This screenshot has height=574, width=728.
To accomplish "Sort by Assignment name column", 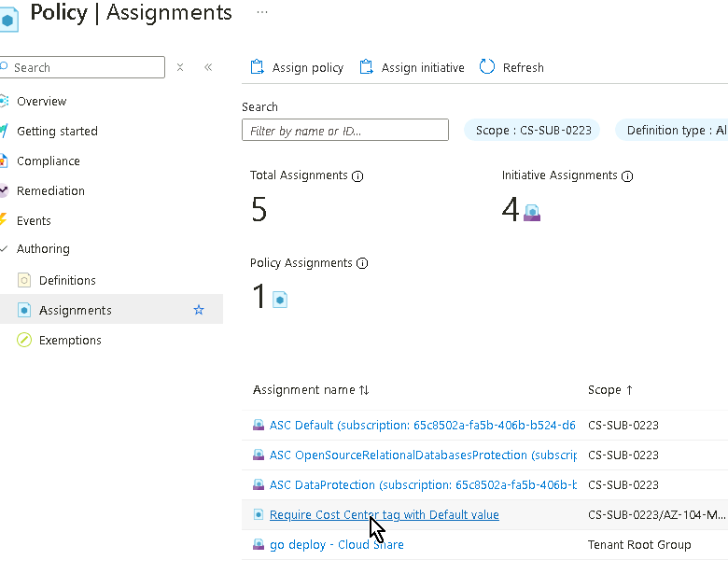I will tap(311, 389).
